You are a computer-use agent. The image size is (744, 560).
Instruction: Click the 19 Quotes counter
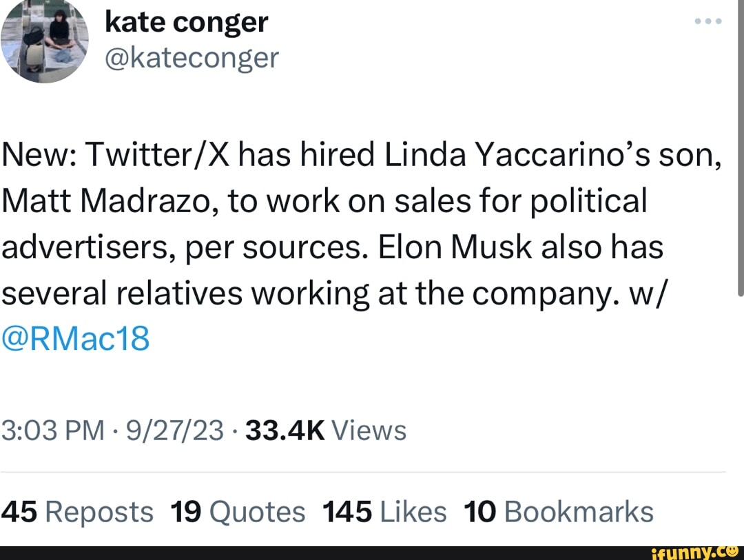coord(186,511)
